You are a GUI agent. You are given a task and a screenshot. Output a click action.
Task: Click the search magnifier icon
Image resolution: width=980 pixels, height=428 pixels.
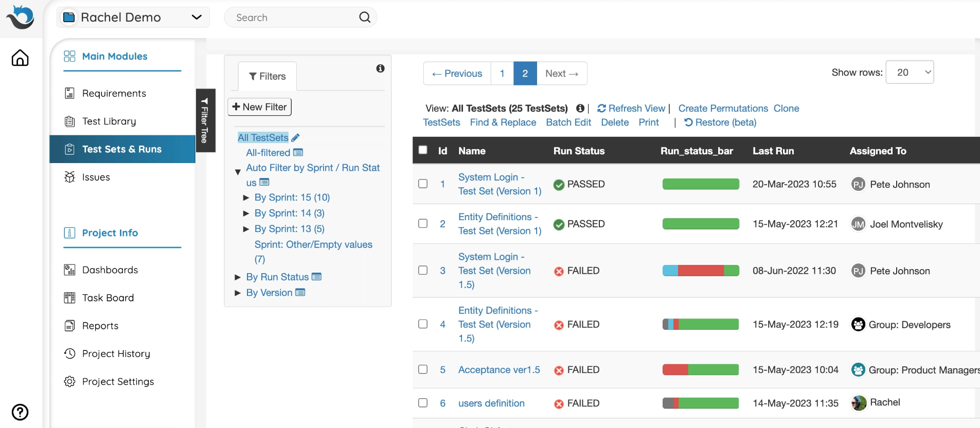(x=365, y=17)
